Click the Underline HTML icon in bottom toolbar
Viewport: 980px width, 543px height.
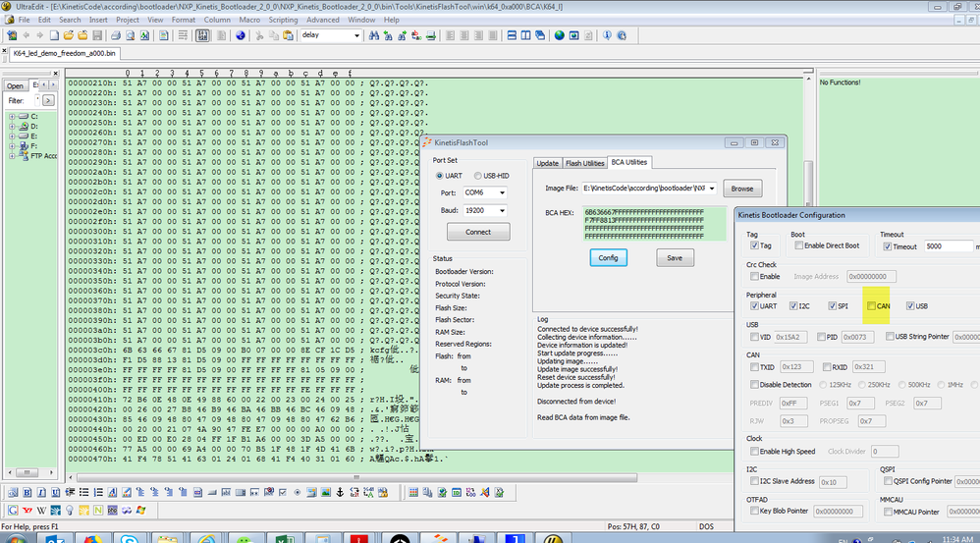pyautogui.click(x=56, y=492)
